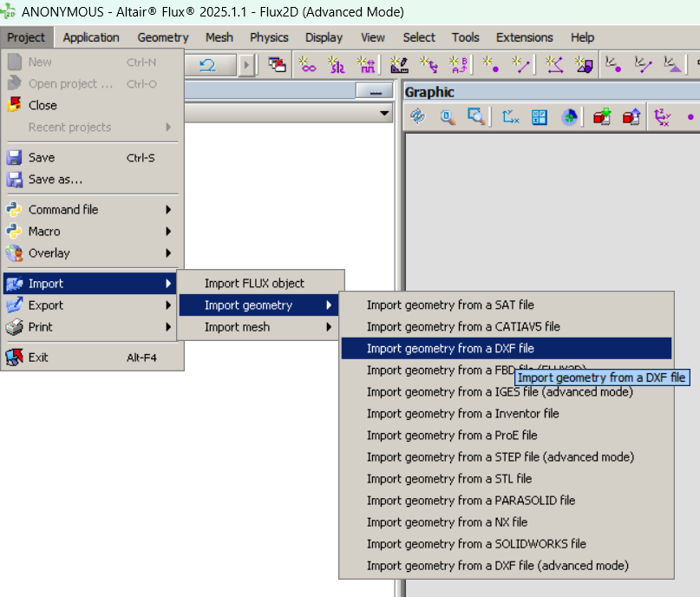The width and height of the screenshot is (700, 597).
Task: Click the four views grid icon
Action: coord(540,117)
